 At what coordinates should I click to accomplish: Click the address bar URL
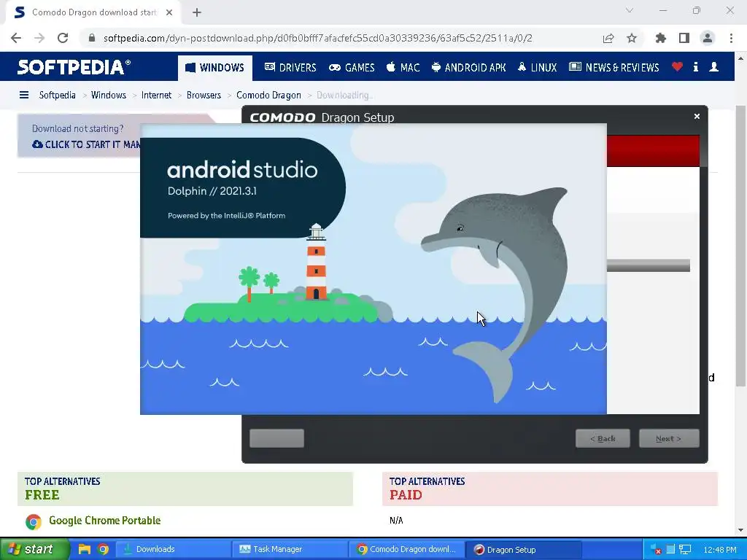coord(318,38)
